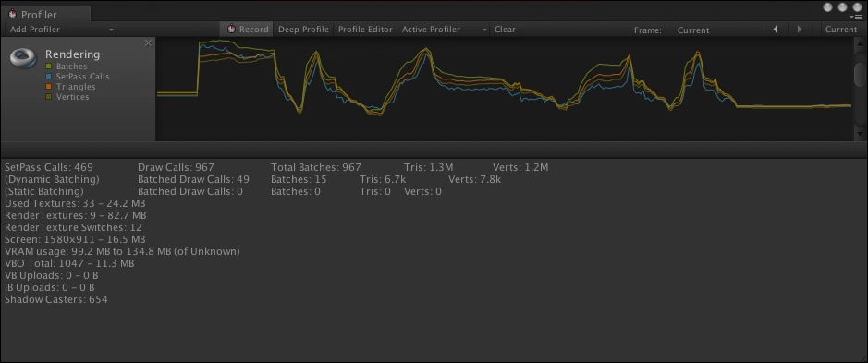Screen dimensions: 868x363
Task: Click the chart's vertical scrollbar thumb
Action: [x=859, y=74]
